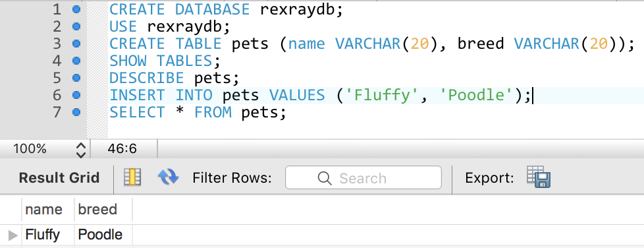
Task: Click the 'DESCRIBE pets;' line
Action: tap(174, 78)
